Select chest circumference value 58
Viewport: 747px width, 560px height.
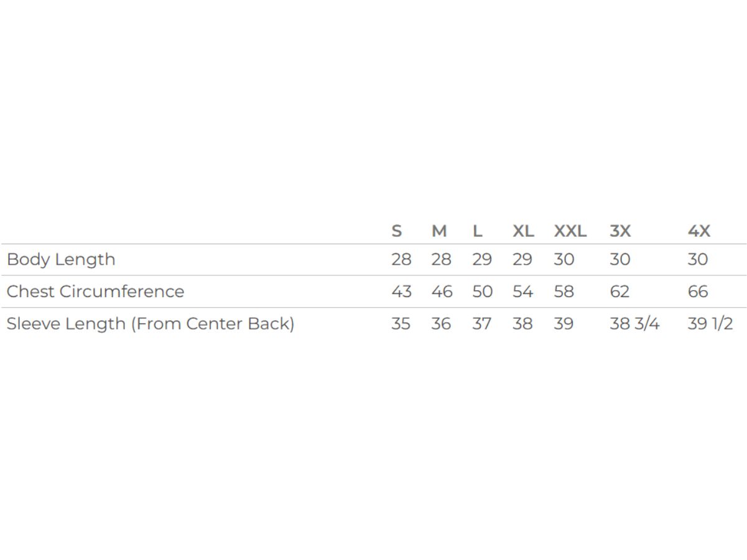tap(564, 291)
